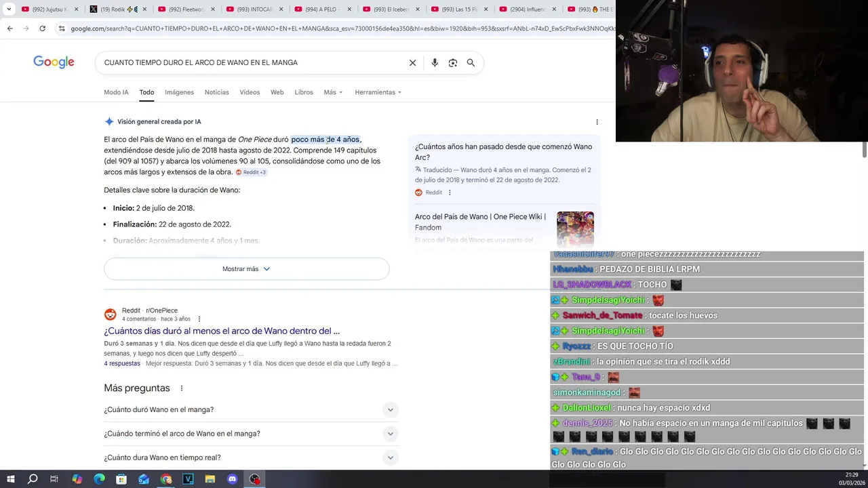Open Más preguntas options dots
This screenshot has height=488, width=868.
point(181,388)
